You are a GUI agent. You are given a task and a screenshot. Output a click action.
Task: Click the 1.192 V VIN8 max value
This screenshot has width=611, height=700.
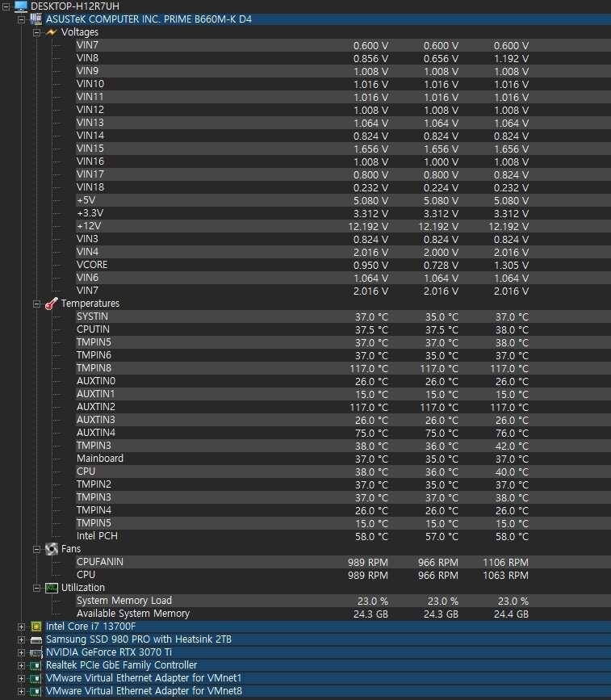[511, 59]
